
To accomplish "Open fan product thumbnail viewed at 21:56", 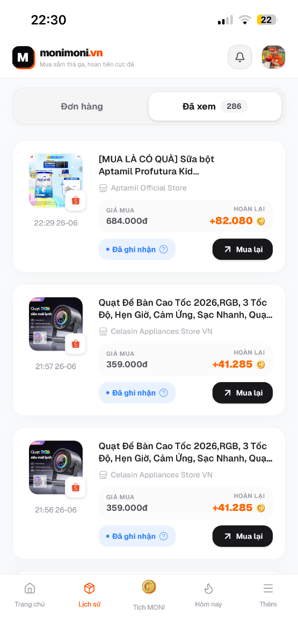I will point(56,467).
